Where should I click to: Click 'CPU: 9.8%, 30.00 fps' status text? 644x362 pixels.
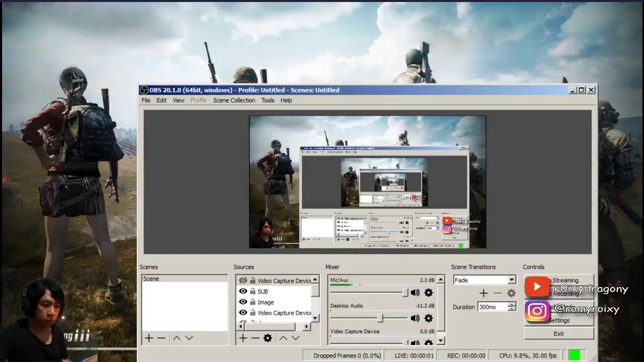point(528,355)
